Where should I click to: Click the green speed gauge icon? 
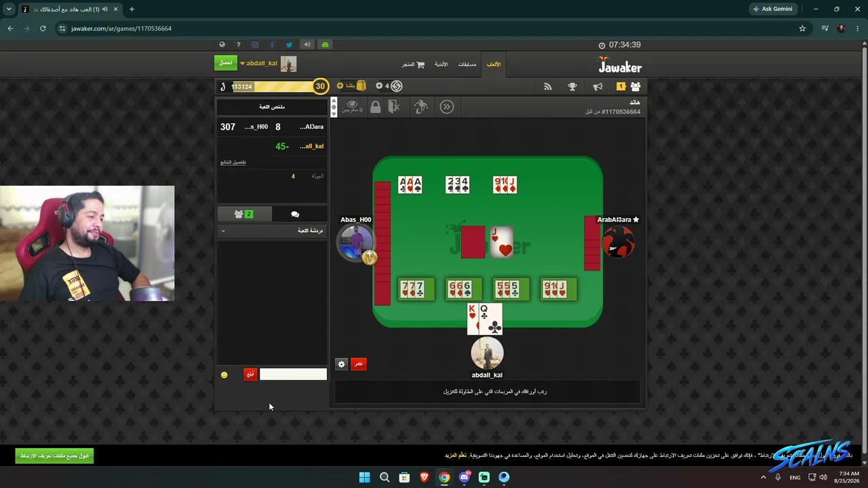tap(325, 45)
